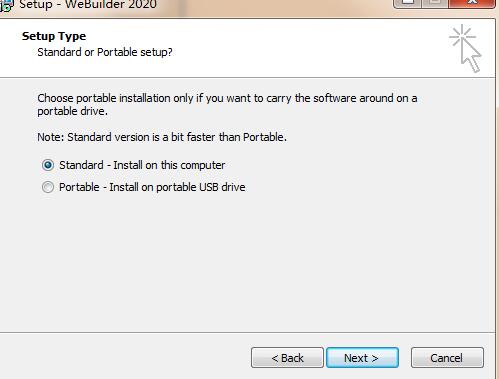Click the note about Standard version speed
Screen dimensions: 499x379
tap(162, 137)
